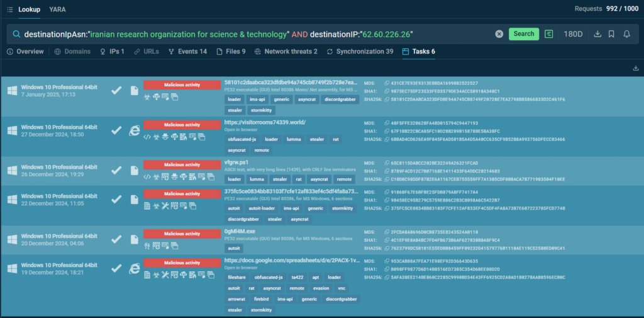
Task: Click the bell notification icon
Action: point(626,34)
